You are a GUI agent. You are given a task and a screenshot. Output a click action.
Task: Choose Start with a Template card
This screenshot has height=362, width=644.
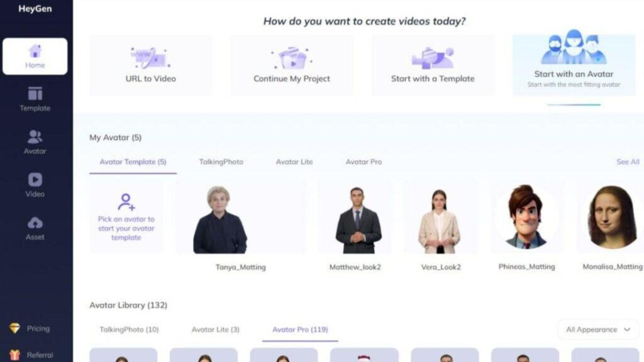point(433,65)
